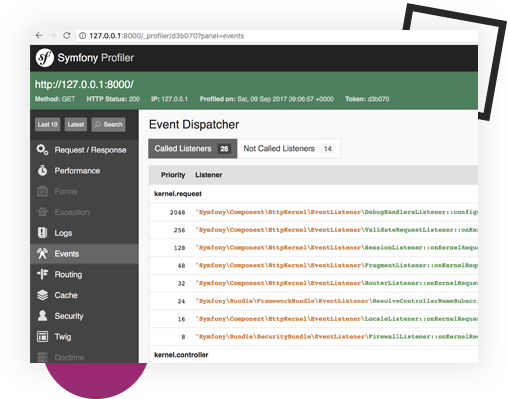
Task: Click the Symfony logo icon
Action: pos(45,58)
